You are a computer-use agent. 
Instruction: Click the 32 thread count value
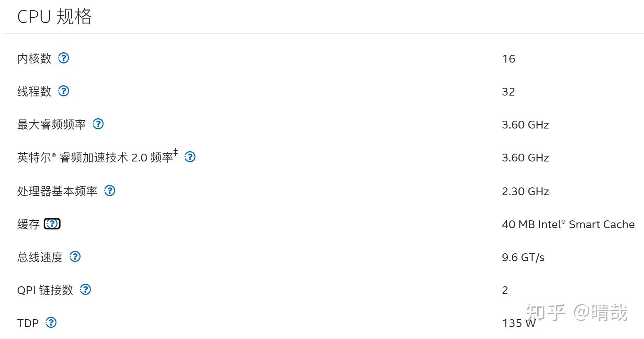[x=509, y=92]
